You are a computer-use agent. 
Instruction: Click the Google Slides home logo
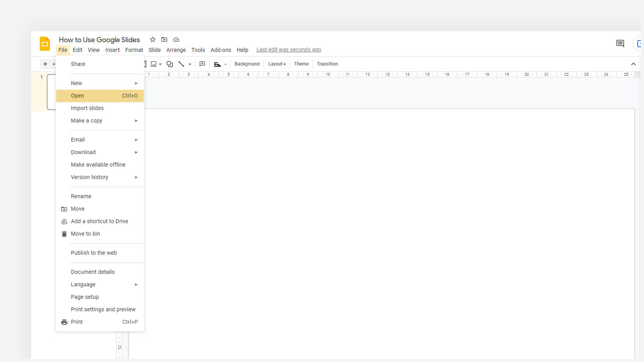45,44
